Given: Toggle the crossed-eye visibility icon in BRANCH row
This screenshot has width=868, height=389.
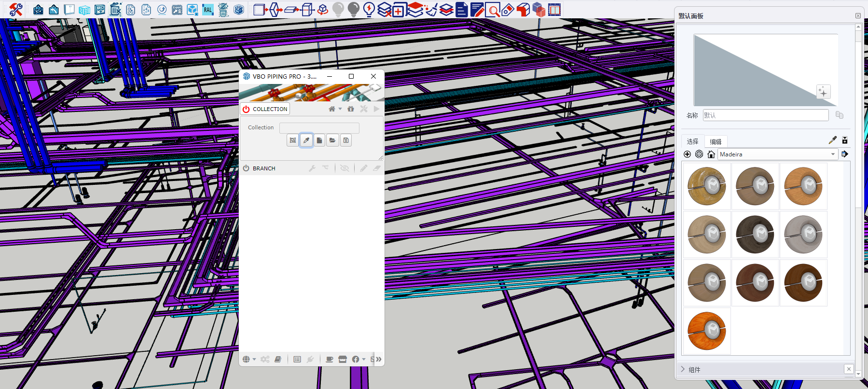Looking at the screenshot, I should point(344,168).
